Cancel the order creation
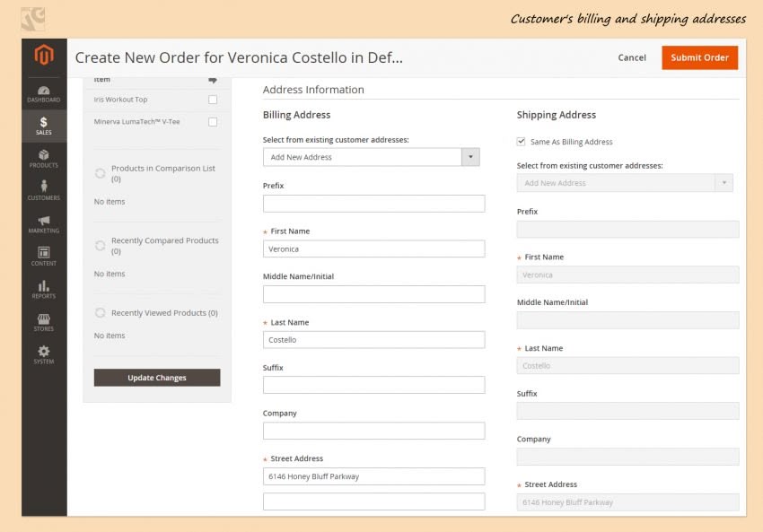This screenshot has height=532, width=763. (x=631, y=57)
